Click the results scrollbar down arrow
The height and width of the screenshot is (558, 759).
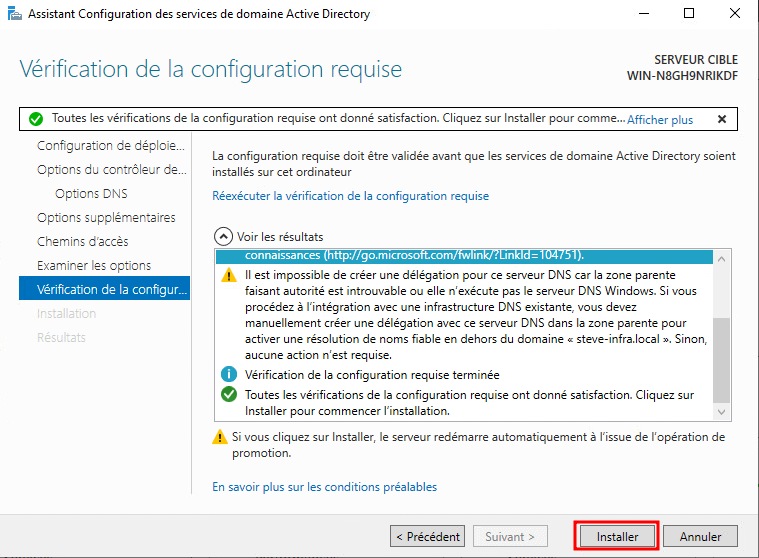click(x=722, y=411)
